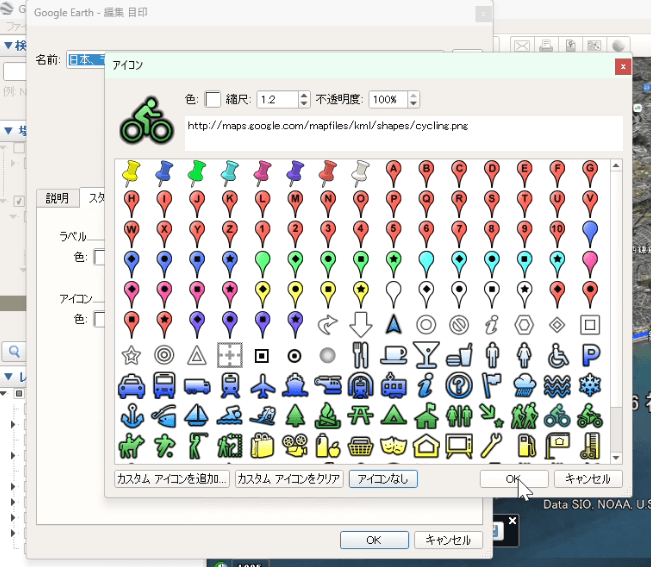Decrease the opacity percentage stepper
Image resolution: width=651 pixels, height=567 pixels.
[x=414, y=104]
